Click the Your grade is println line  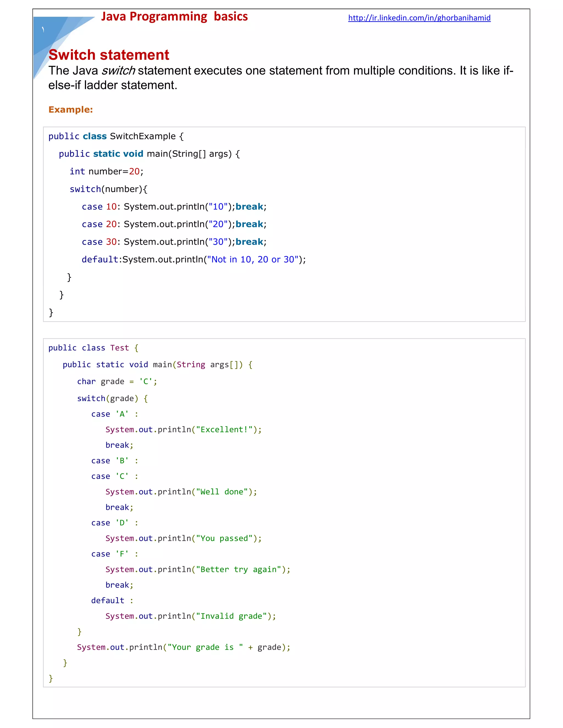[183, 647]
